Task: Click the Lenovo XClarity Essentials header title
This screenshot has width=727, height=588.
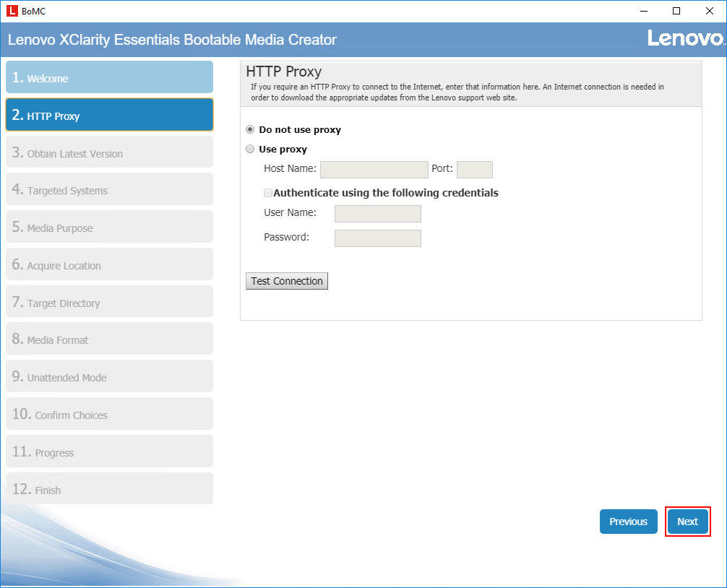Action: pos(172,40)
